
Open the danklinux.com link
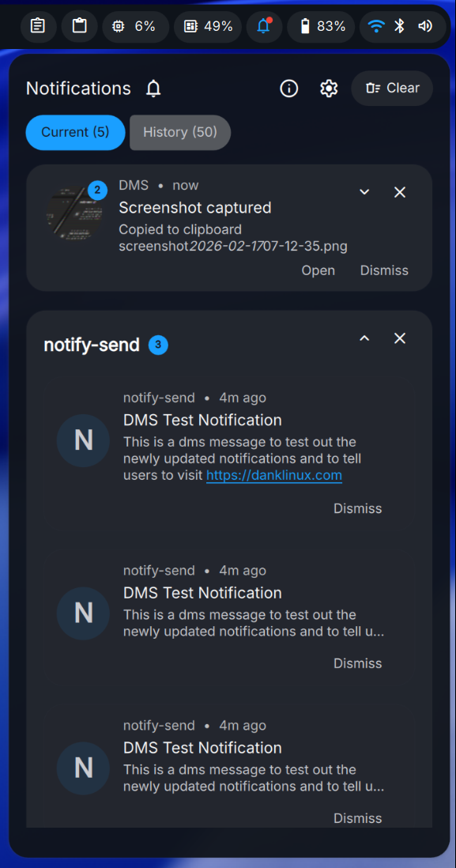pyautogui.click(x=273, y=475)
